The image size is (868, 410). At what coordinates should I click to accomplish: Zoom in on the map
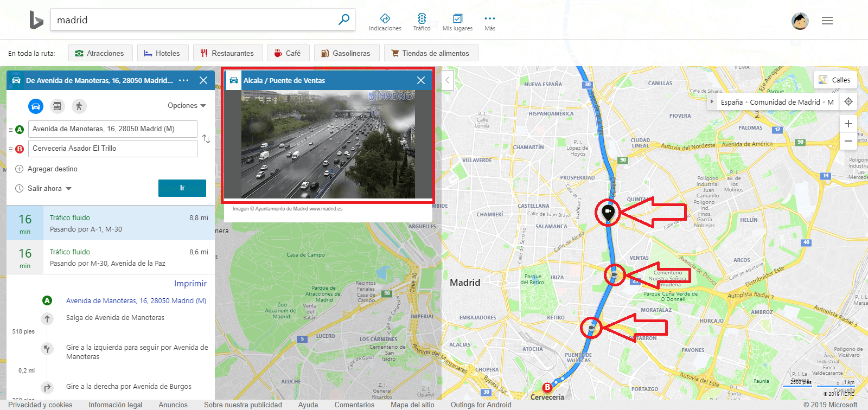tap(848, 124)
